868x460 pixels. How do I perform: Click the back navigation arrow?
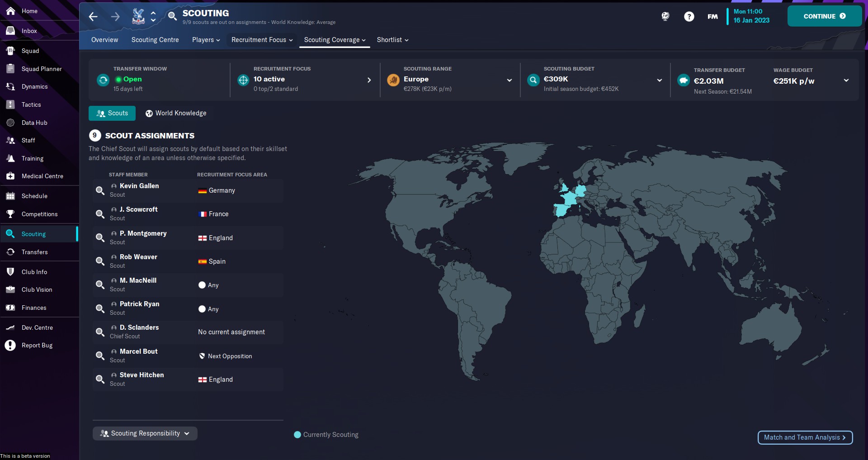93,17
